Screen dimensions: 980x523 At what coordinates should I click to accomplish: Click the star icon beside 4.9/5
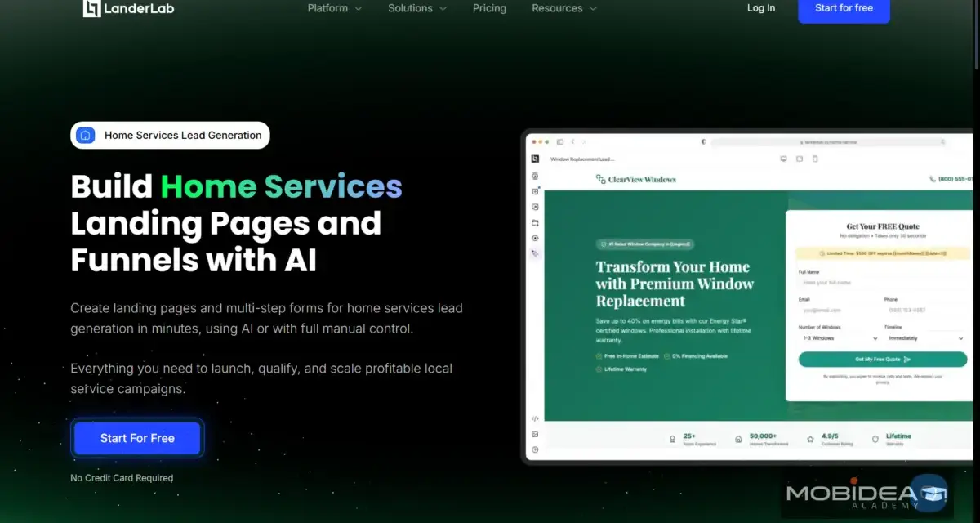tap(810, 439)
